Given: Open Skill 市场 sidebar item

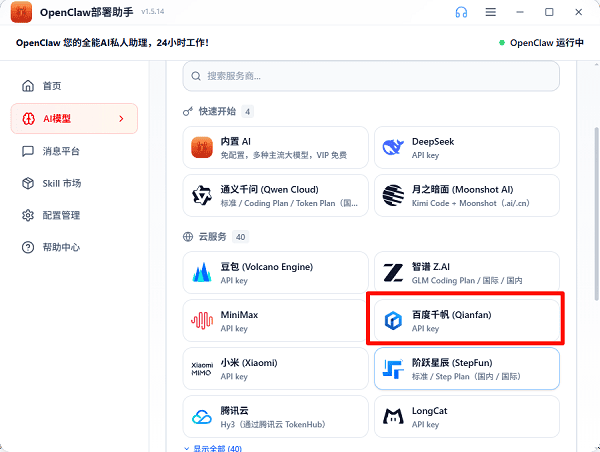Looking at the screenshot, I should (x=74, y=183).
